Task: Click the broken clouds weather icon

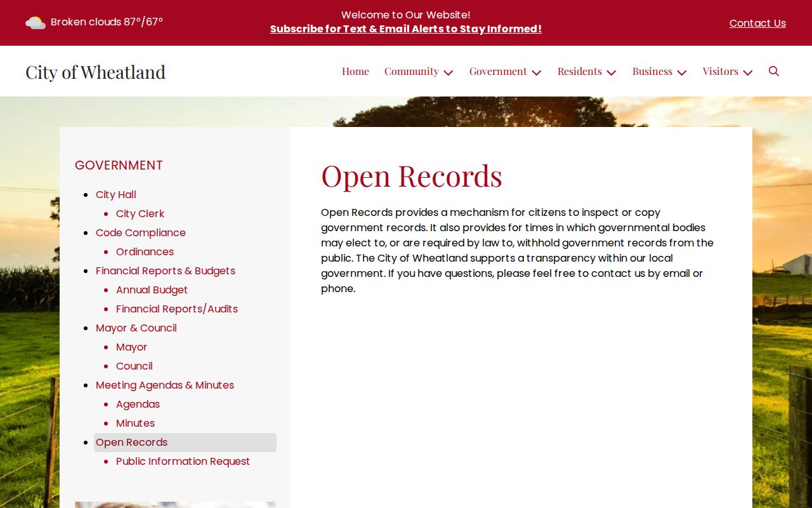Action: coord(36,23)
